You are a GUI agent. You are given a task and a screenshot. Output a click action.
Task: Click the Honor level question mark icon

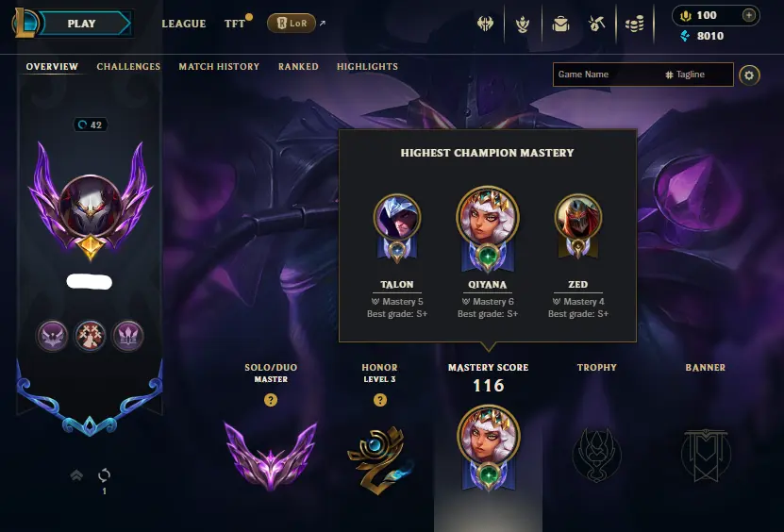[380, 400]
